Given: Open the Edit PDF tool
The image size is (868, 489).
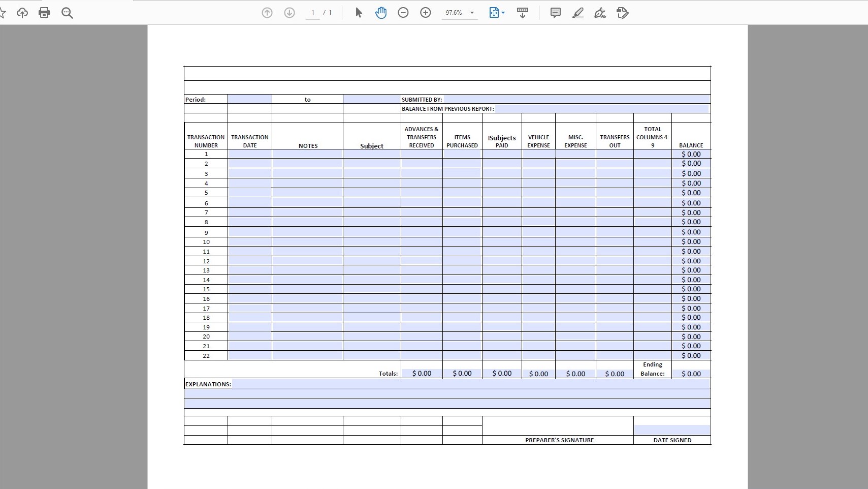Looking at the screenshot, I should [x=623, y=13].
